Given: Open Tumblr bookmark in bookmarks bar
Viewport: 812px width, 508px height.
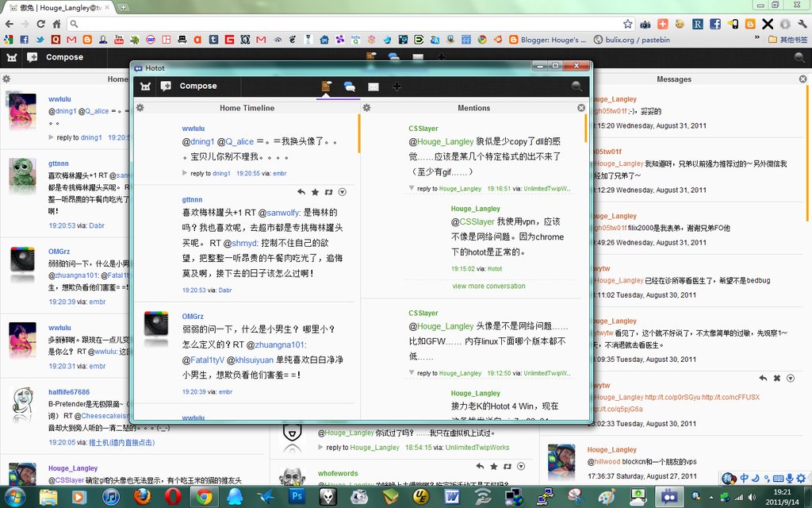Looking at the screenshot, I should click(x=213, y=40).
